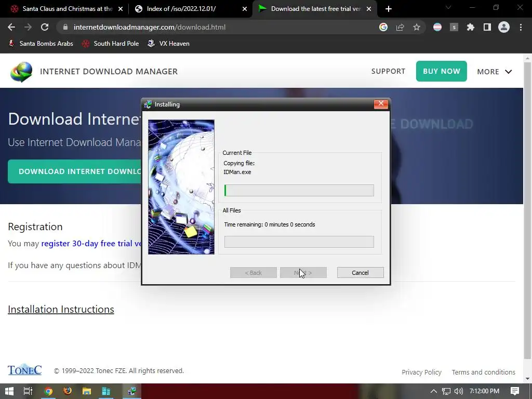Open Task View from the taskbar
The image size is (532, 399).
28,391
